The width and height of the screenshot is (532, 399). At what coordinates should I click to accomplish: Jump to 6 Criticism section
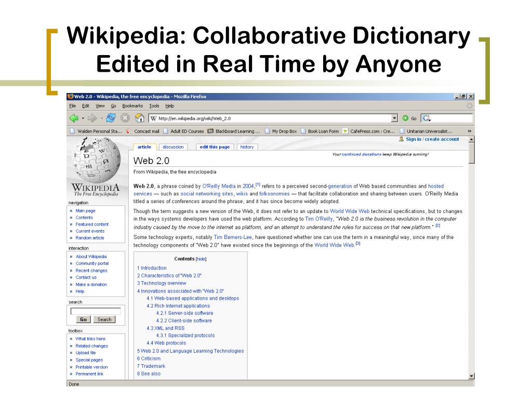pyautogui.click(x=149, y=358)
